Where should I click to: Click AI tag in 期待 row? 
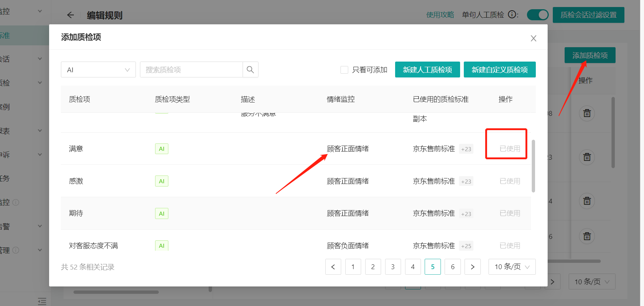pyautogui.click(x=162, y=213)
